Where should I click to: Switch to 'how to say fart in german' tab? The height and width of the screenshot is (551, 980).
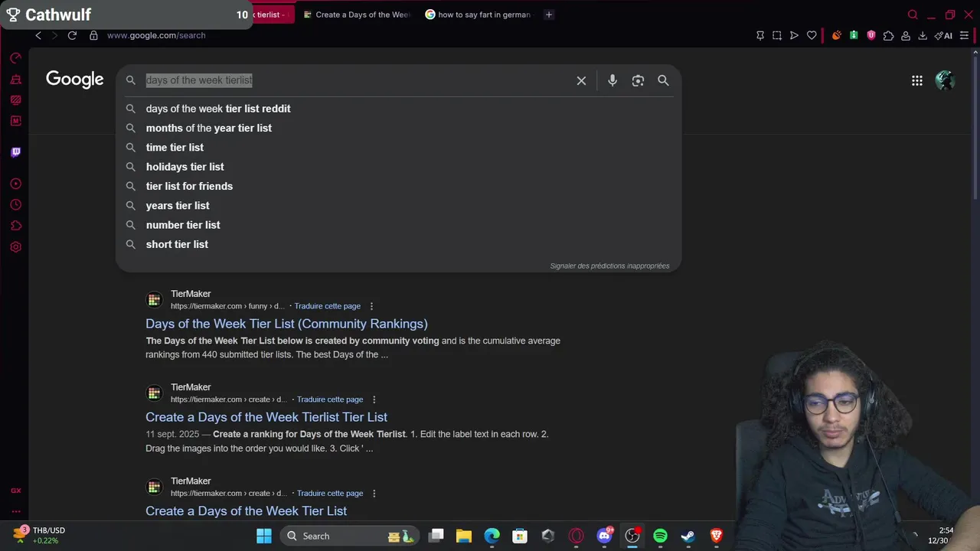(478, 15)
